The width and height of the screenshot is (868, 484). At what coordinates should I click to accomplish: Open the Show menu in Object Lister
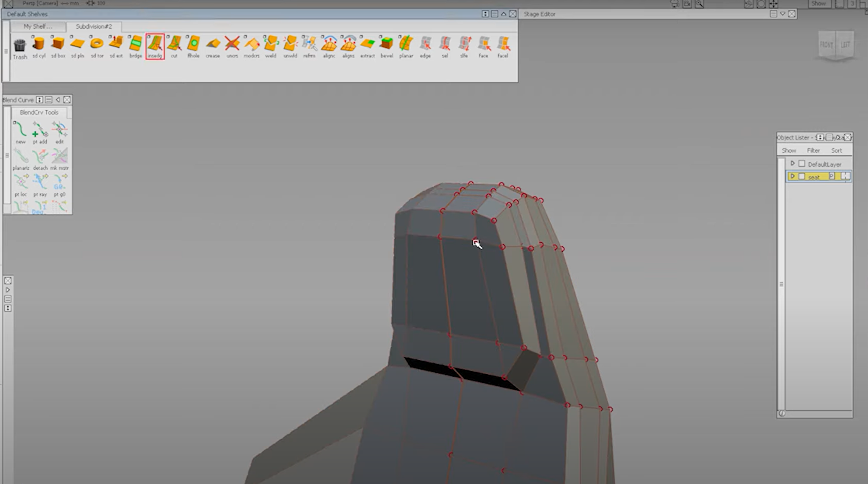[789, 150]
